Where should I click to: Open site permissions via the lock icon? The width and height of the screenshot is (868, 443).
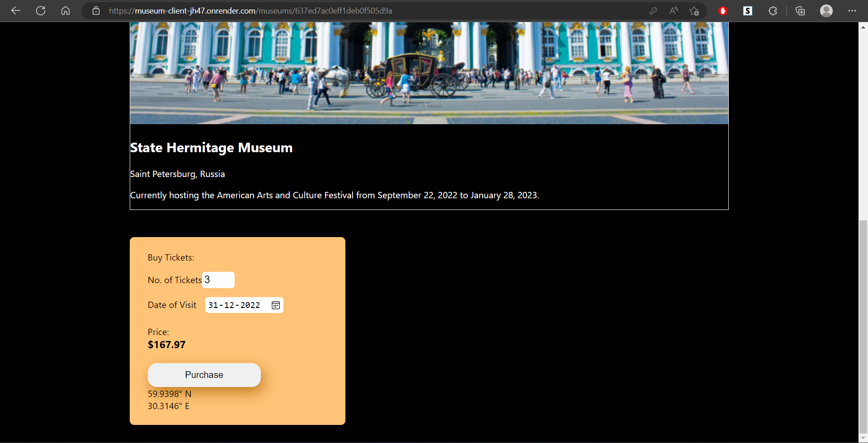click(96, 11)
